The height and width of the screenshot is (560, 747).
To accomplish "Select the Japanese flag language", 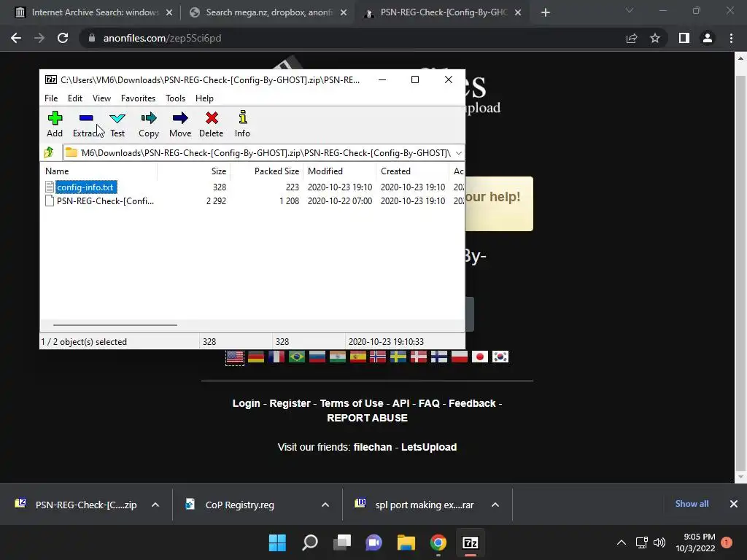I will (x=480, y=357).
